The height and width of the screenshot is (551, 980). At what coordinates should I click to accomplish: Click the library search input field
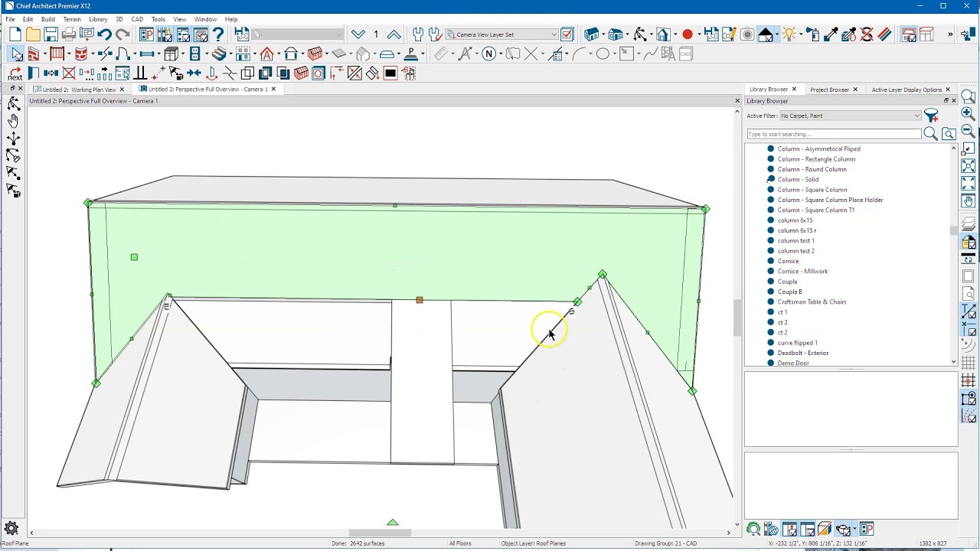tap(834, 134)
